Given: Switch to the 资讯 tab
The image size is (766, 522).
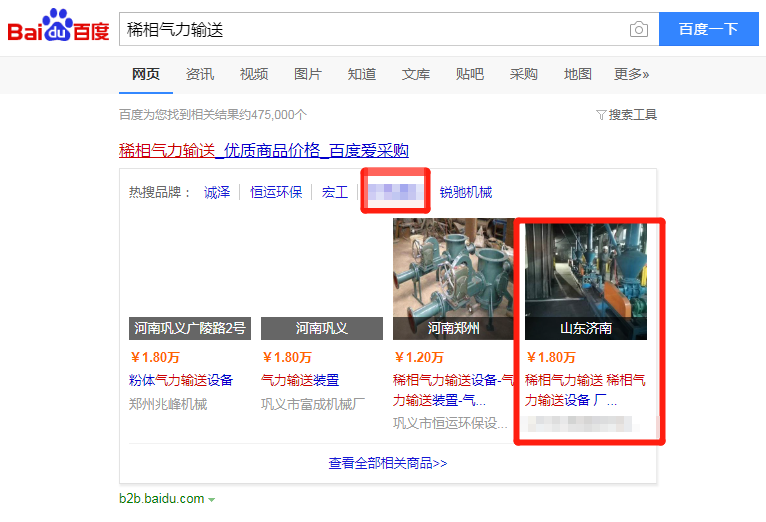Looking at the screenshot, I should coord(200,74).
